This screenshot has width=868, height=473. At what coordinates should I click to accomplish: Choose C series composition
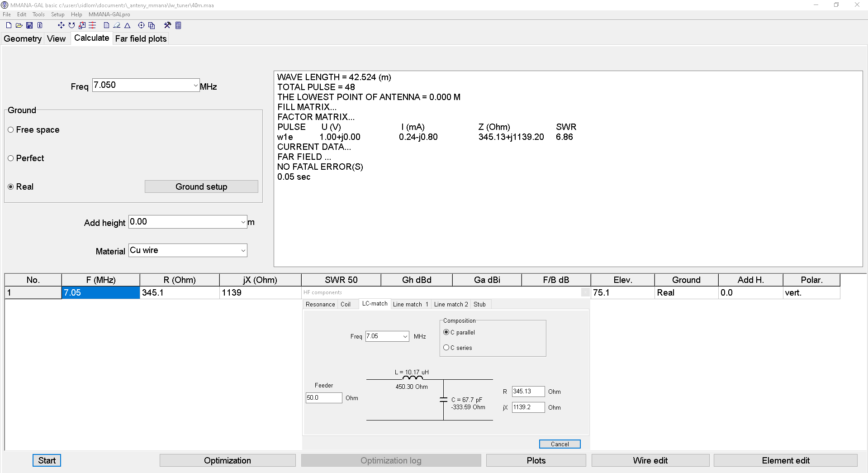446,348
